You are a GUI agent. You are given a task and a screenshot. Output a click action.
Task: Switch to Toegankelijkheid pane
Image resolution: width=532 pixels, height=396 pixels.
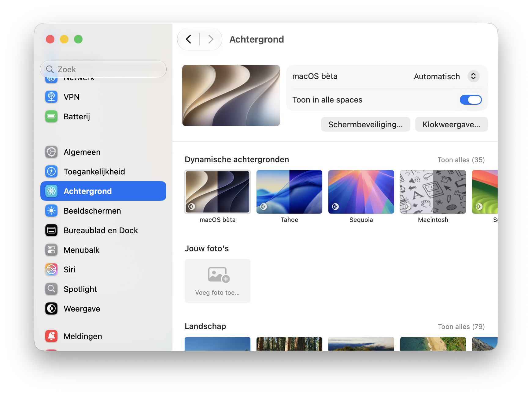[x=103, y=172]
